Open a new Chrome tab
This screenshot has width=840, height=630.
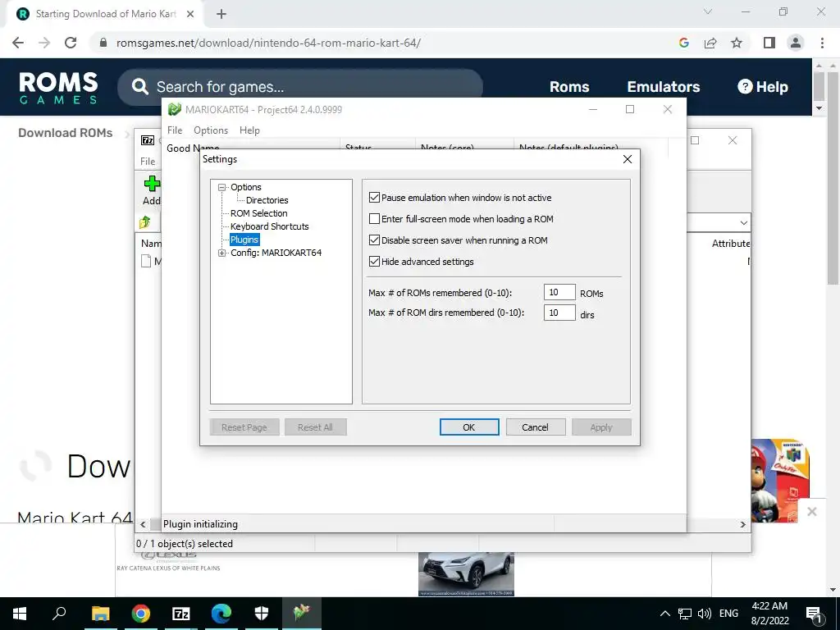click(x=221, y=15)
